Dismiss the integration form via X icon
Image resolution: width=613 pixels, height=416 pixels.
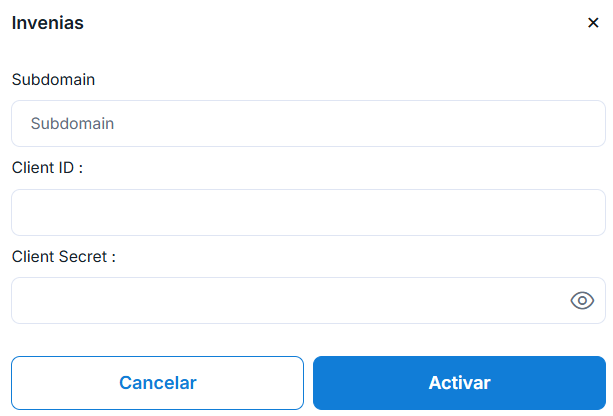593,23
